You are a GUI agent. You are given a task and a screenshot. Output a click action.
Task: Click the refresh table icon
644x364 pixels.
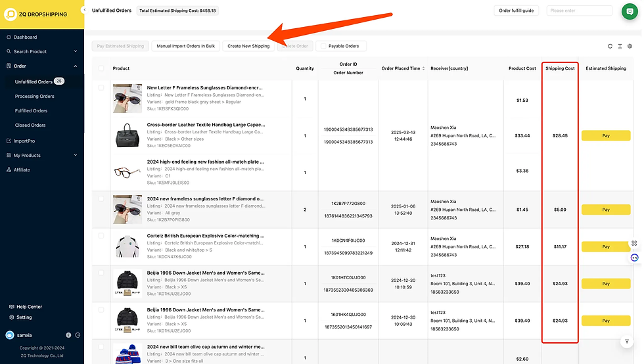[x=610, y=46]
